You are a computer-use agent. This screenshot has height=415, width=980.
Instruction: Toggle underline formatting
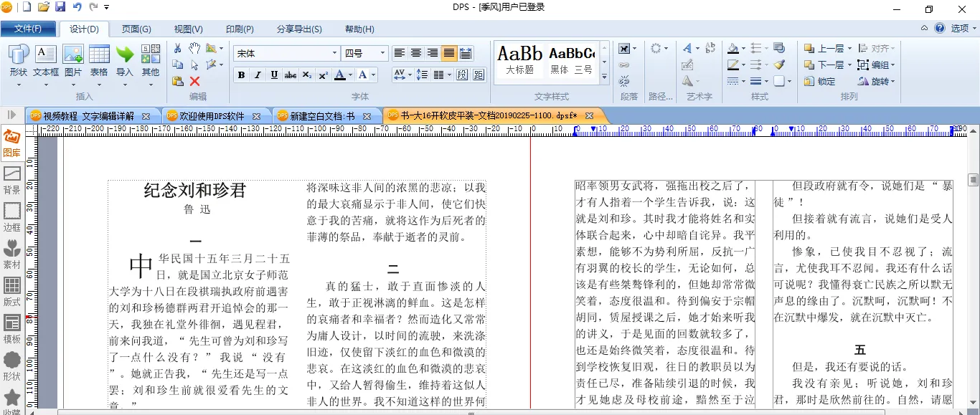(x=274, y=75)
